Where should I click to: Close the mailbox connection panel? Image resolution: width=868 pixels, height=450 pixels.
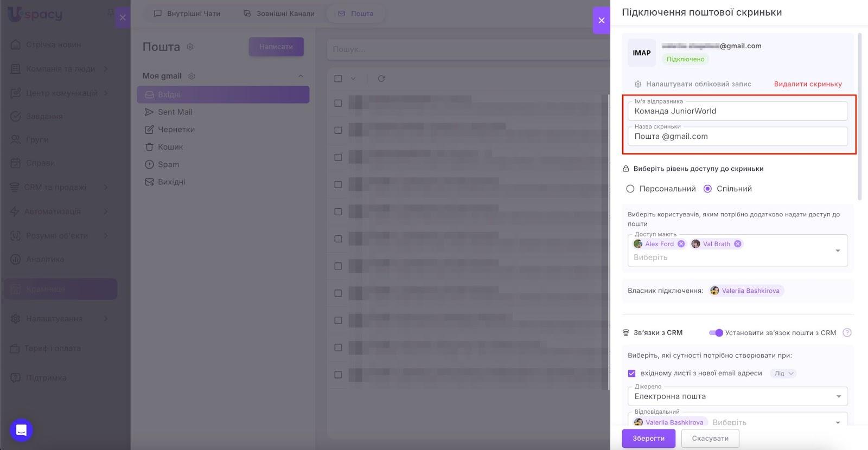tap(601, 20)
